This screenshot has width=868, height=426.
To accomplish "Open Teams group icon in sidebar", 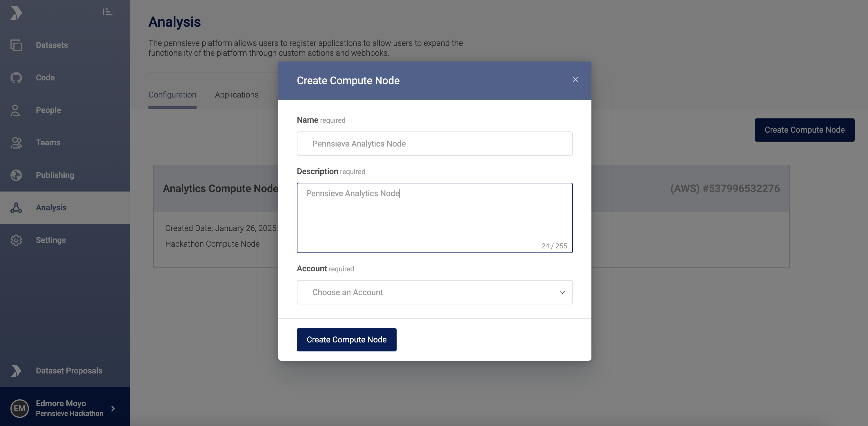I will (x=16, y=143).
